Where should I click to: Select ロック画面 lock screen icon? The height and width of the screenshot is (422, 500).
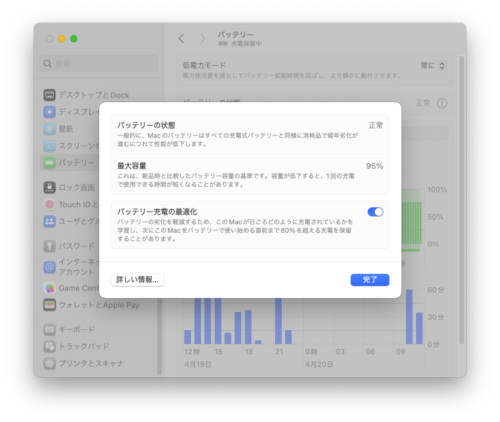[x=50, y=187]
